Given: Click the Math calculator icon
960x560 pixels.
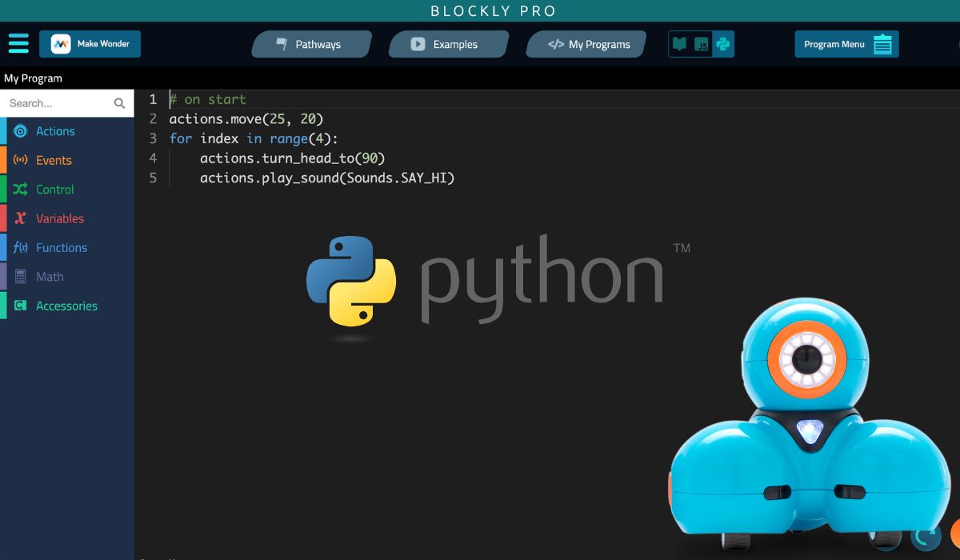Looking at the screenshot, I should [20, 277].
